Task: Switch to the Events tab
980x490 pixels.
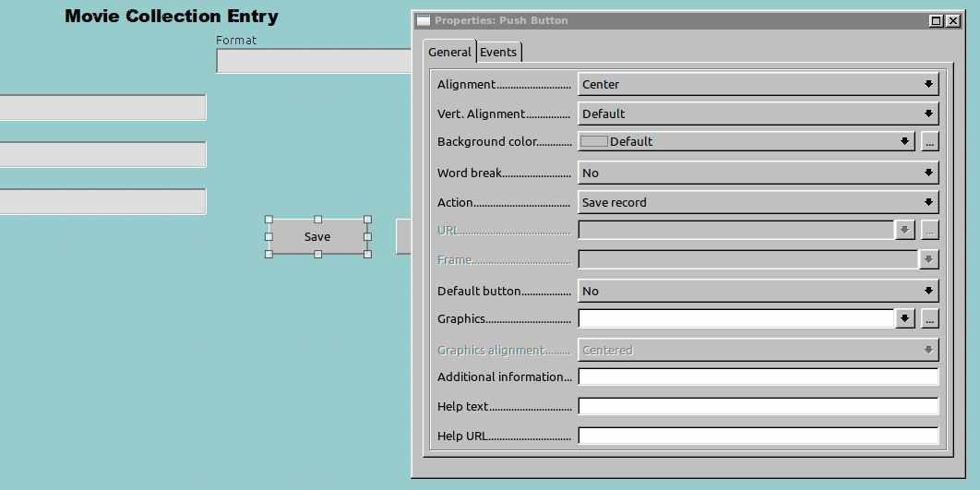Action: (x=498, y=53)
